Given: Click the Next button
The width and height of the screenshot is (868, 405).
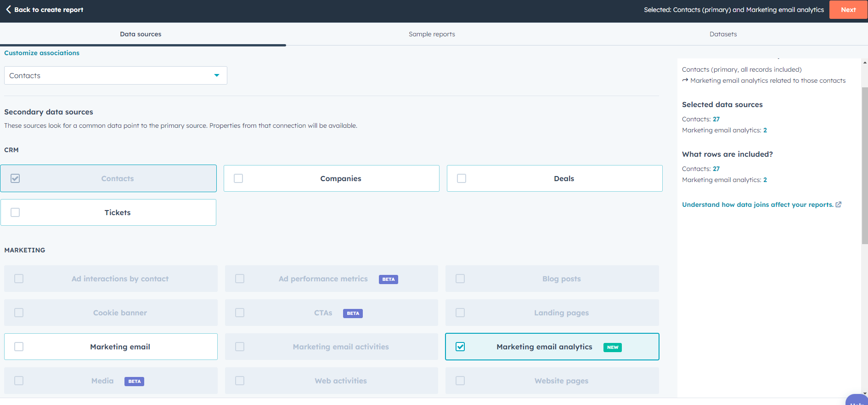Looking at the screenshot, I should (848, 10).
